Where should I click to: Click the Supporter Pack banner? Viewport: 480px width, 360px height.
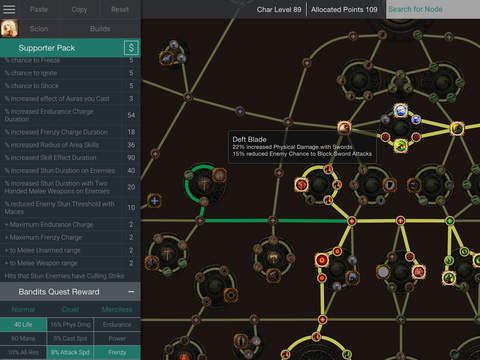pyautogui.click(x=70, y=48)
